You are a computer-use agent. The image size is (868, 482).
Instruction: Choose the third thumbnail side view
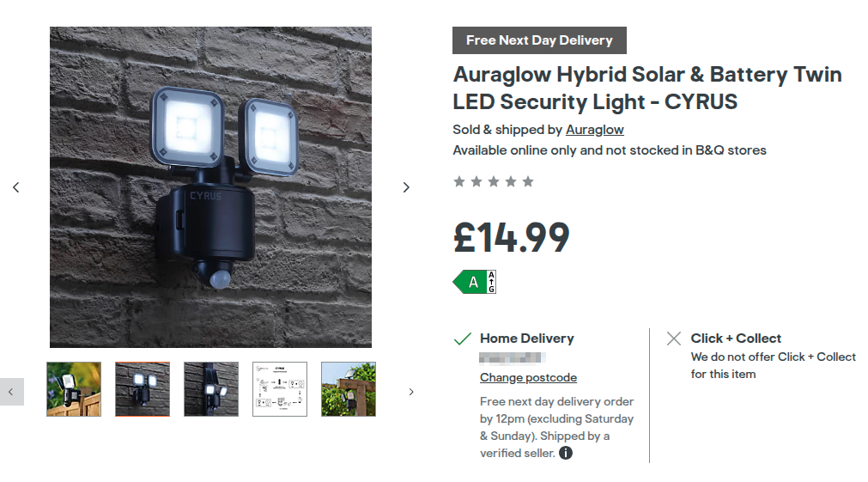pyautogui.click(x=211, y=389)
